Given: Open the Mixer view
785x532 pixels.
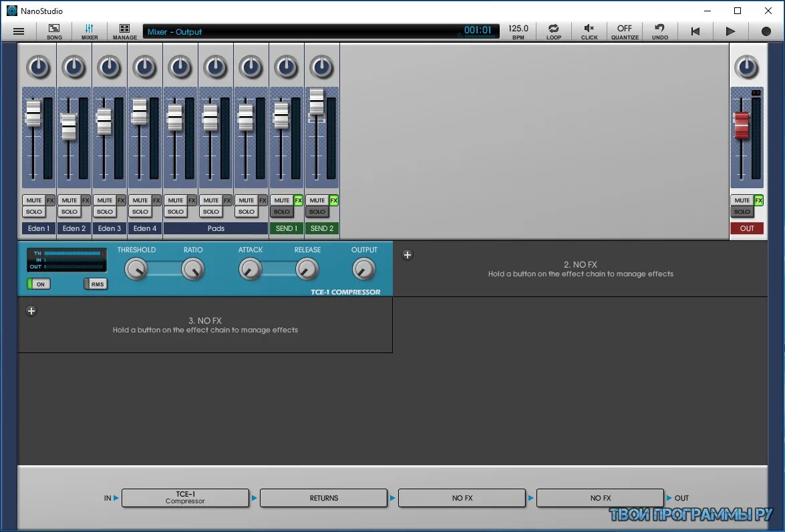Looking at the screenshot, I should pyautogui.click(x=90, y=31).
